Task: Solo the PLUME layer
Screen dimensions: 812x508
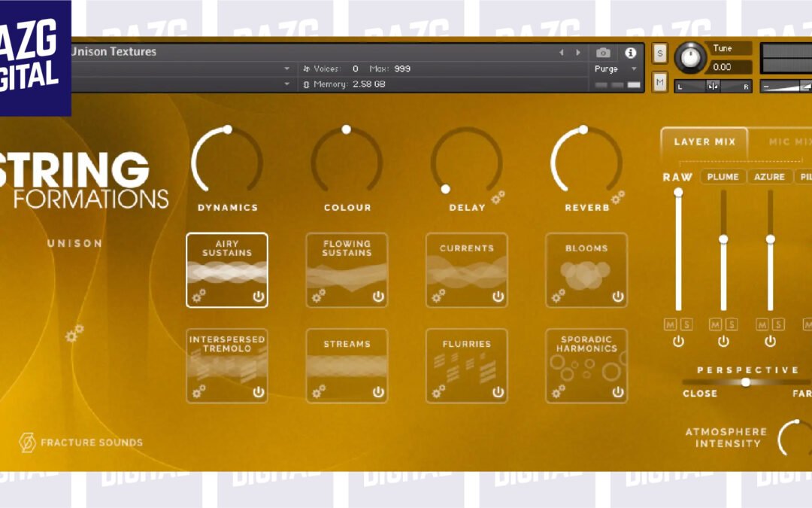Action: tap(732, 324)
